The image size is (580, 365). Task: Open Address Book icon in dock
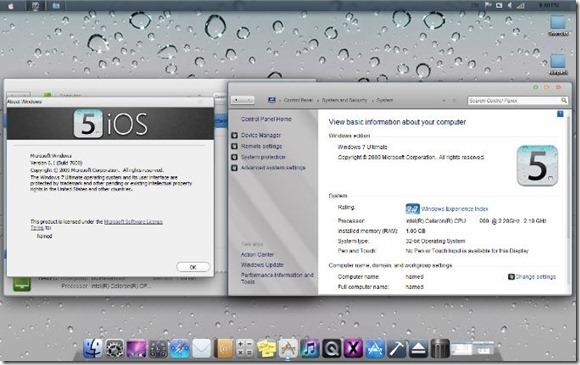224,349
